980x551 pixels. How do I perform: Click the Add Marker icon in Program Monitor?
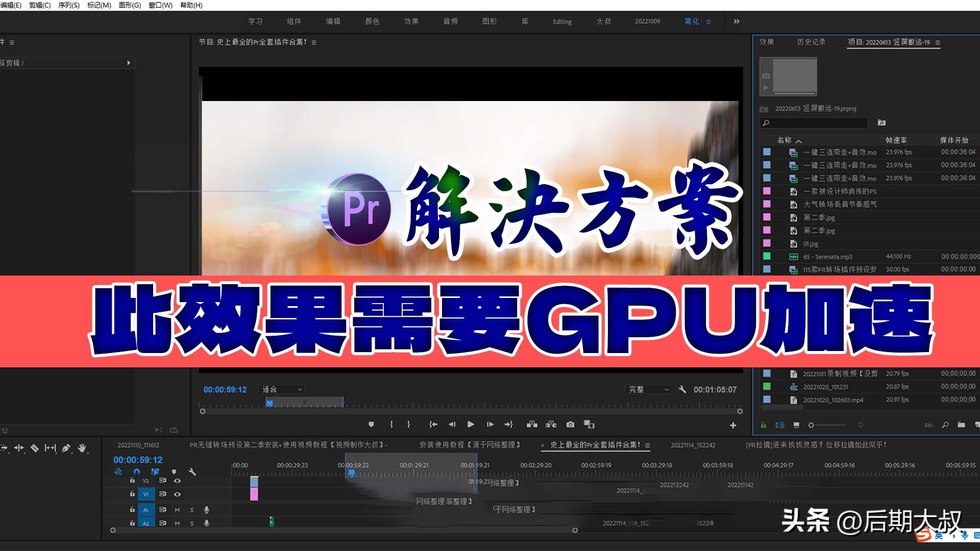tap(371, 424)
